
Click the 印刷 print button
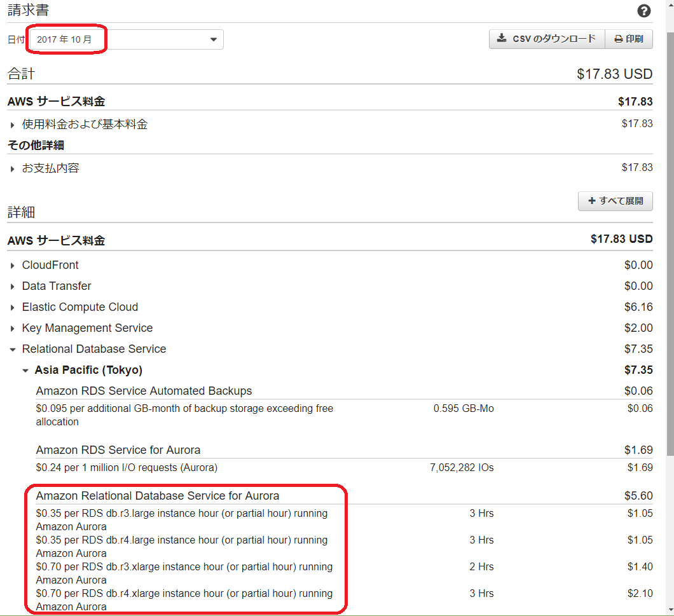coord(628,39)
